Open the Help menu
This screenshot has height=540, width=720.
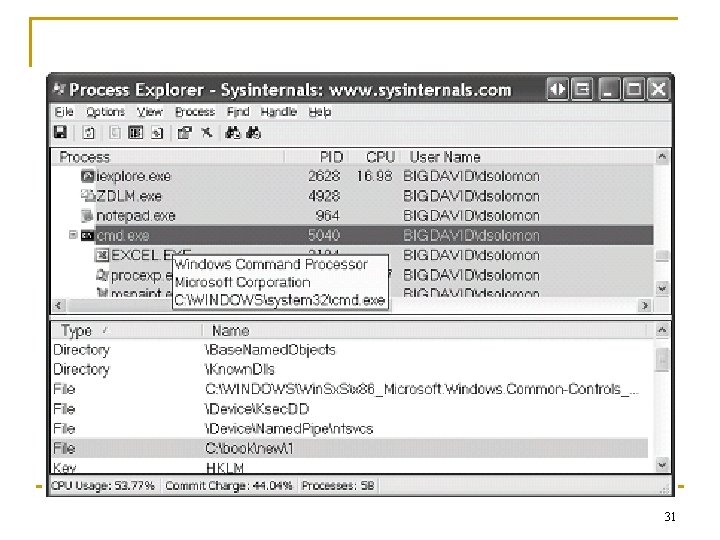tap(320, 112)
